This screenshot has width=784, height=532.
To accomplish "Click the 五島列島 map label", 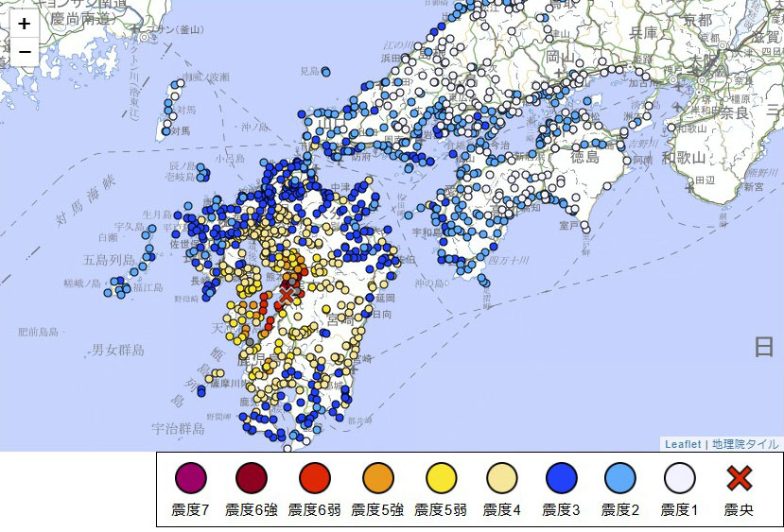I will coord(109,260).
